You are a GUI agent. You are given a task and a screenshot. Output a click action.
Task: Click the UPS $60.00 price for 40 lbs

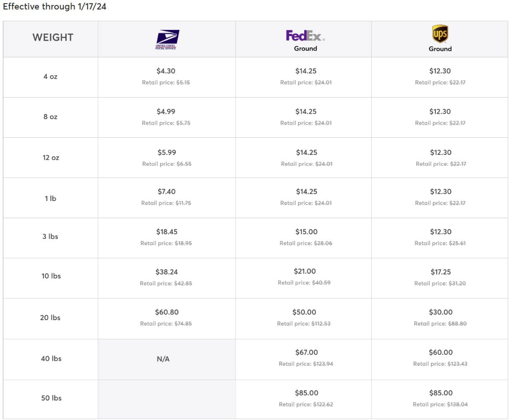pyautogui.click(x=441, y=352)
